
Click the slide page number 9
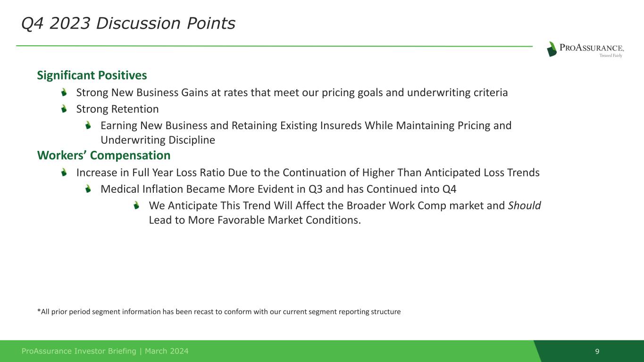point(597,352)
